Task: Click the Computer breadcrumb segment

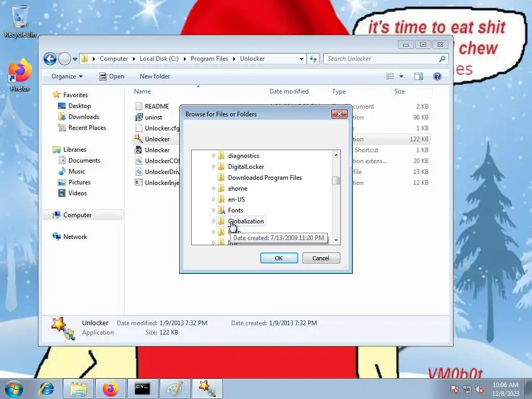Action: 114,59
